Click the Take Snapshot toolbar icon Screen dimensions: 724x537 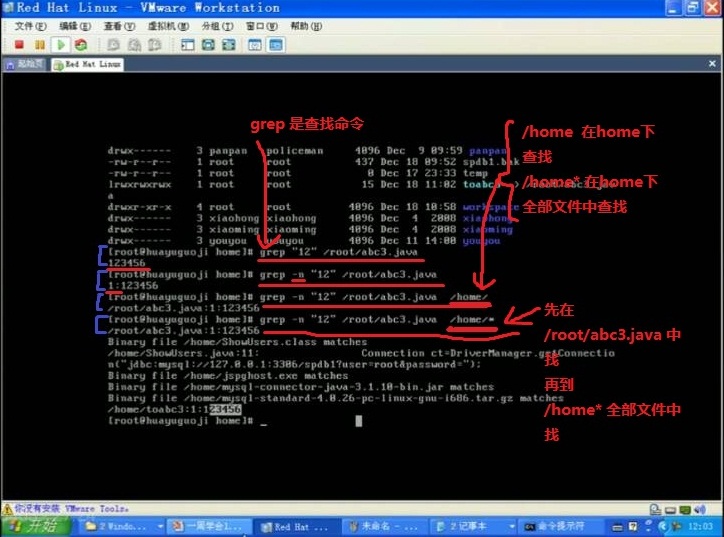(x=113, y=45)
